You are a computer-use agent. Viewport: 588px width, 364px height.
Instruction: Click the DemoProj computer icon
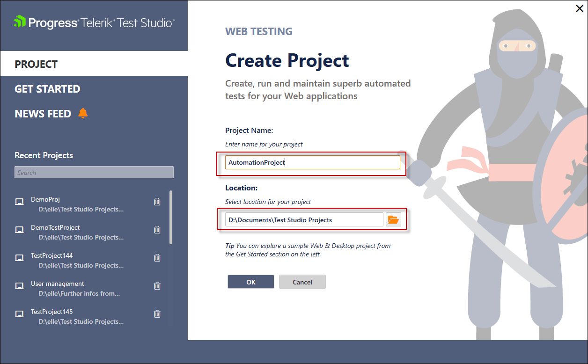coord(19,202)
